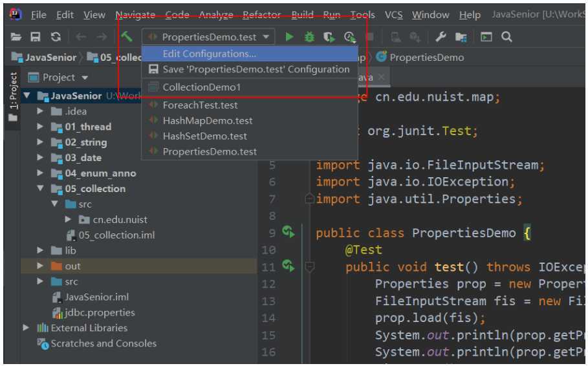Click the @Test annotation text
This screenshot has height=366, width=588.
point(363,250)
